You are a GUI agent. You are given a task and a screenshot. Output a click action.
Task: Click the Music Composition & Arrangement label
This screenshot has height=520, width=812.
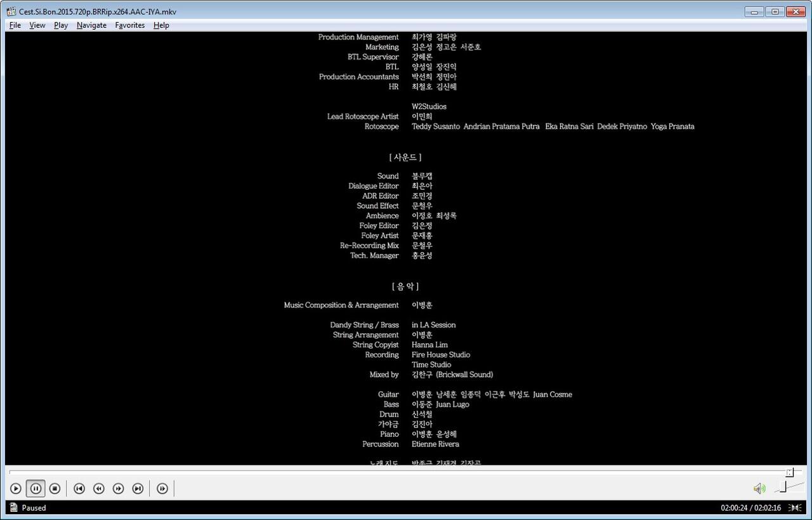341,305
